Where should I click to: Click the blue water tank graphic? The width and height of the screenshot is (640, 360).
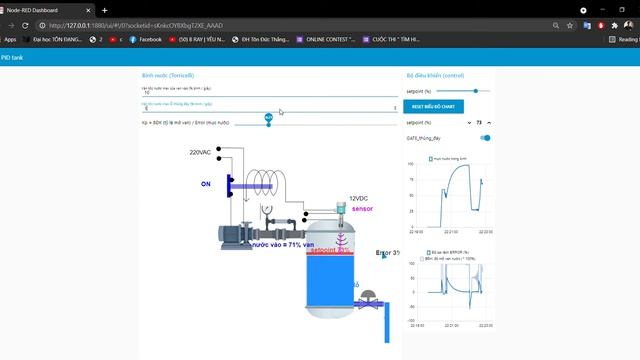pyautogui.click(x=330, y=269)
